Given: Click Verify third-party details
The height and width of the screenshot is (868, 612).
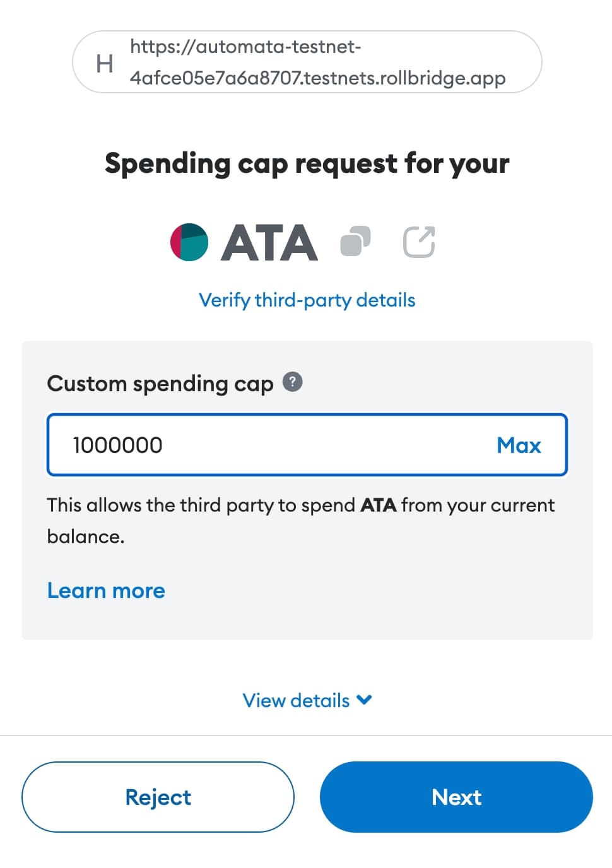Looking at the screenshot, I should coord(307,300).
